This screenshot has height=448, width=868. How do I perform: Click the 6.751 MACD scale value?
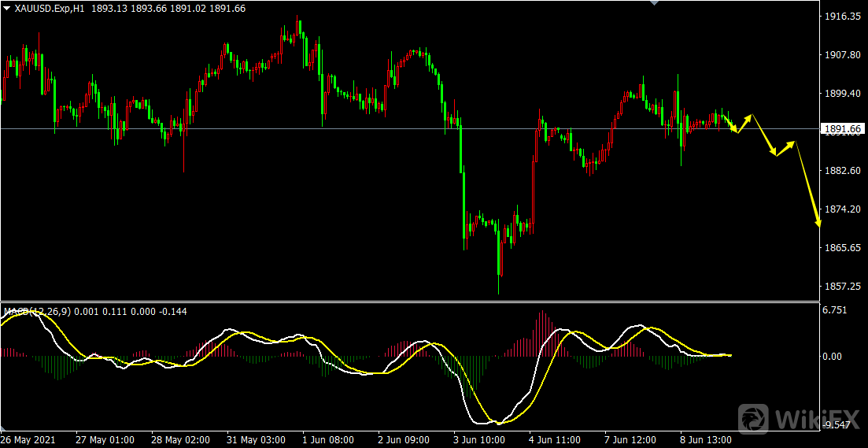835,310
